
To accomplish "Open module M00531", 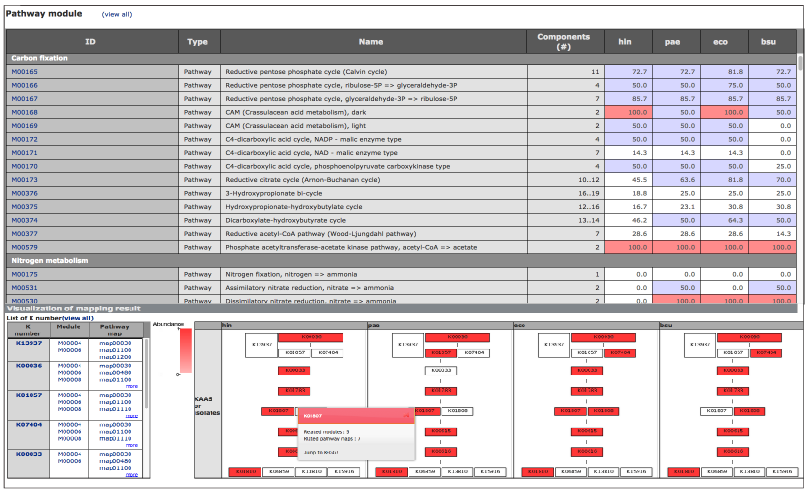I will (x=25, y=288).
